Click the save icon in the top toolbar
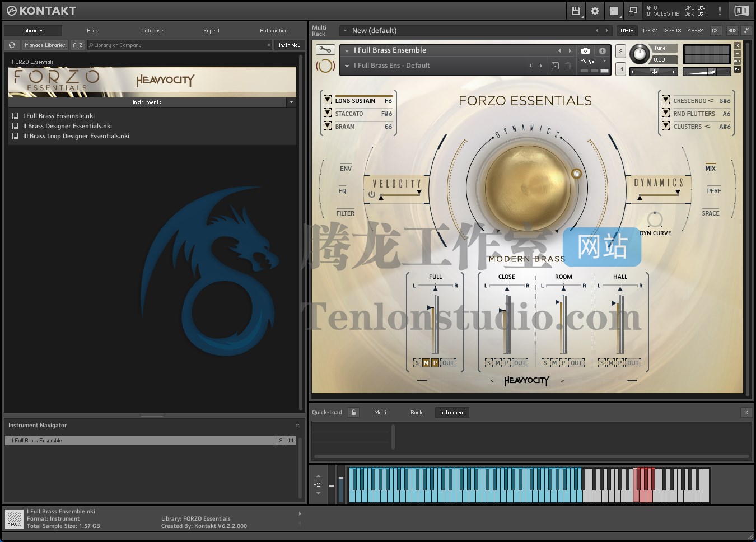756x542 pixels. coord(576,11)
